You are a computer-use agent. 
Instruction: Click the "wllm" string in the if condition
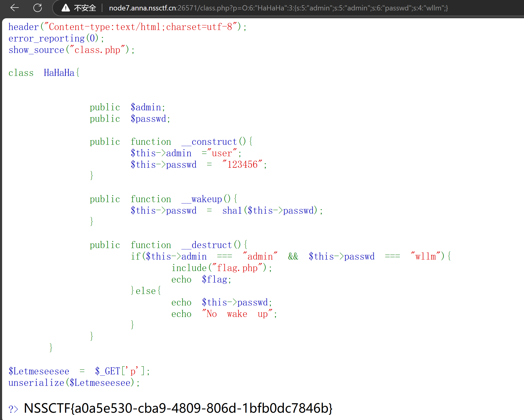pos(425,256)
